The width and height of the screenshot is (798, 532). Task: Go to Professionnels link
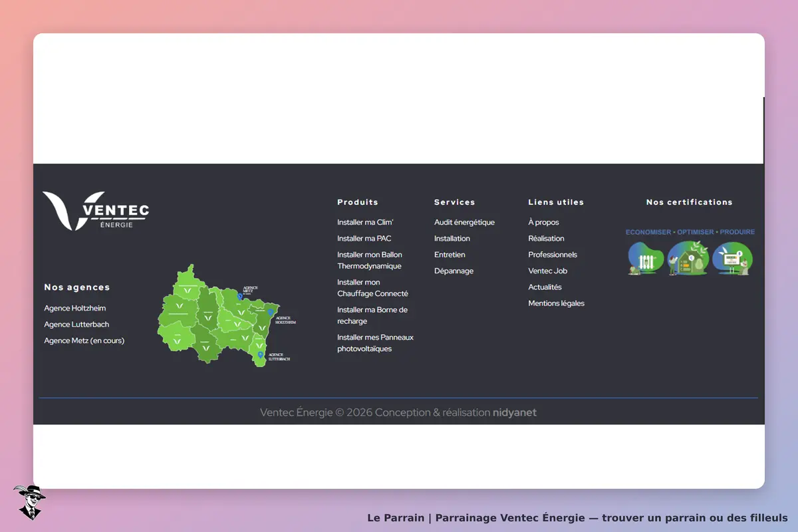553,255
